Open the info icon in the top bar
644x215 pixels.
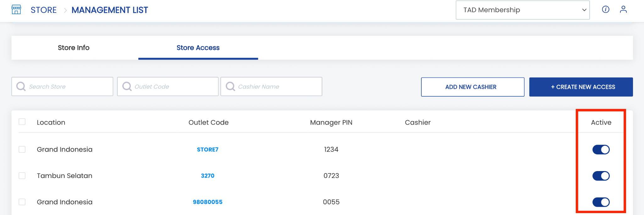[x=605, y=9]
